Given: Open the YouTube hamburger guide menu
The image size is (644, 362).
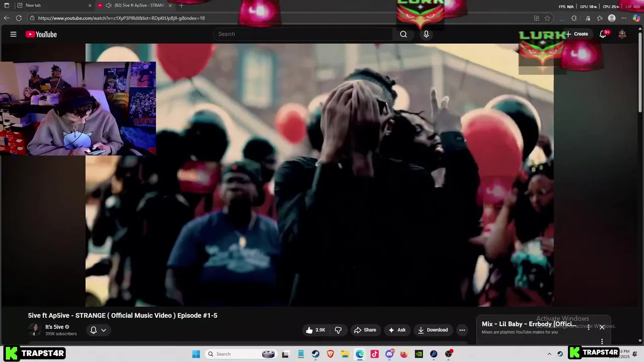Looking at the screenshot, I should 13,34.
